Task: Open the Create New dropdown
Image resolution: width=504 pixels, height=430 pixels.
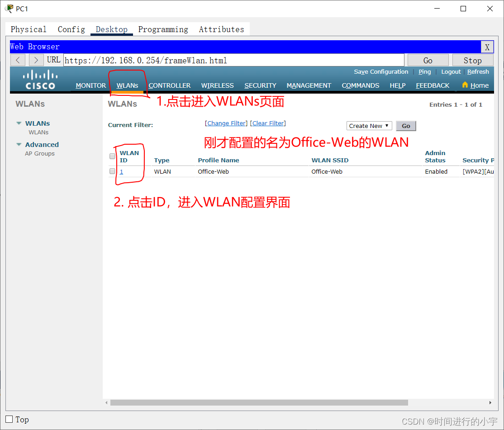Action: (x=369, y=125)
